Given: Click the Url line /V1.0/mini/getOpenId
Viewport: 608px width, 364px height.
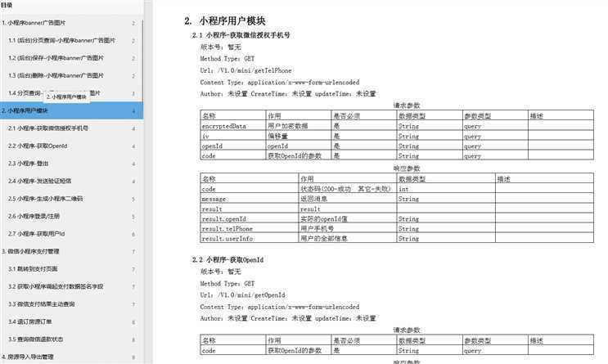Looking at the screenshot, I should (x=242, y=295).
